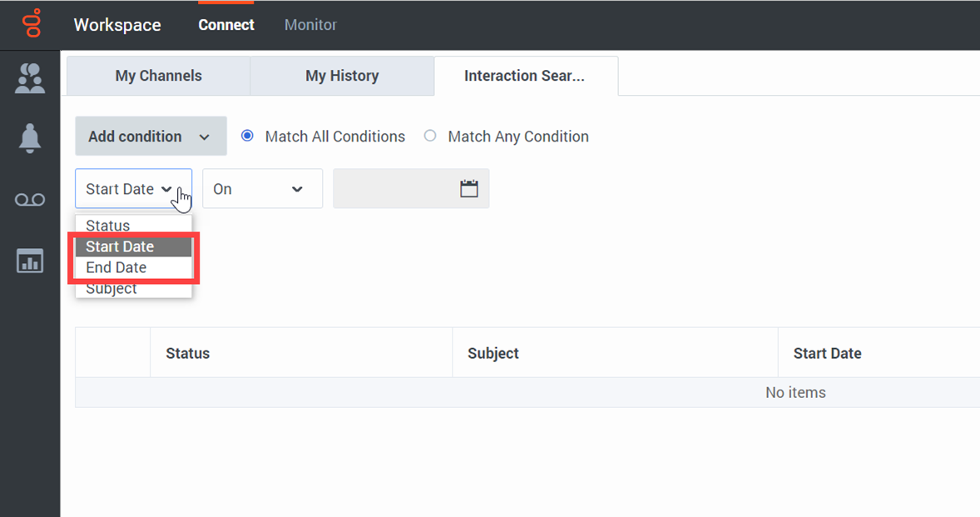
Task: Choose End Date from the dropdown list
Action: tap(116, 267)
